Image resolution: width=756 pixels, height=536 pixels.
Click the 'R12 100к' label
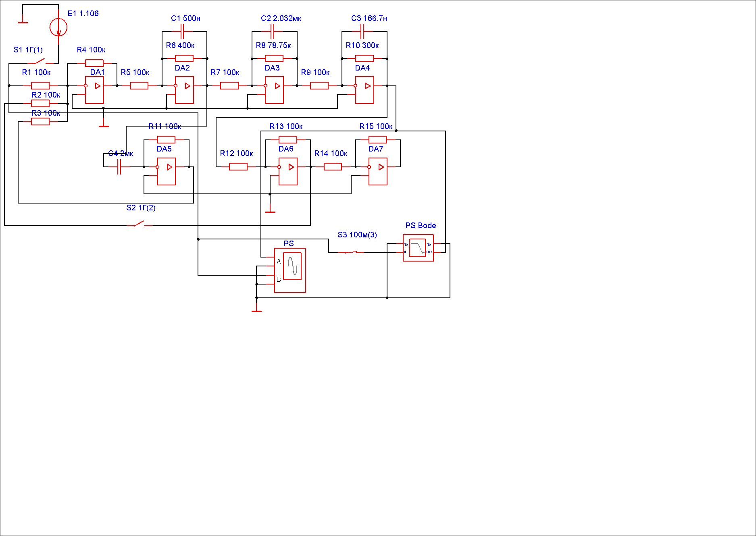tap(237, 153)
